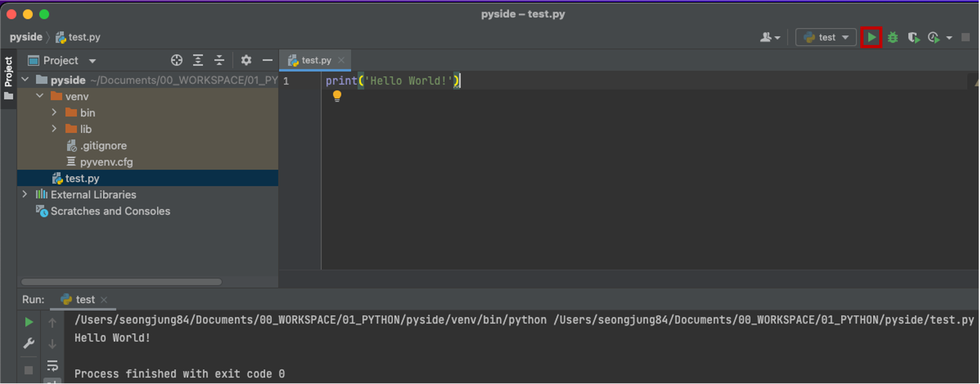This screenshot has width=980, height=384.
Task: Click the Profile run icon in toolbar
Action: click(x=934, y=37)
